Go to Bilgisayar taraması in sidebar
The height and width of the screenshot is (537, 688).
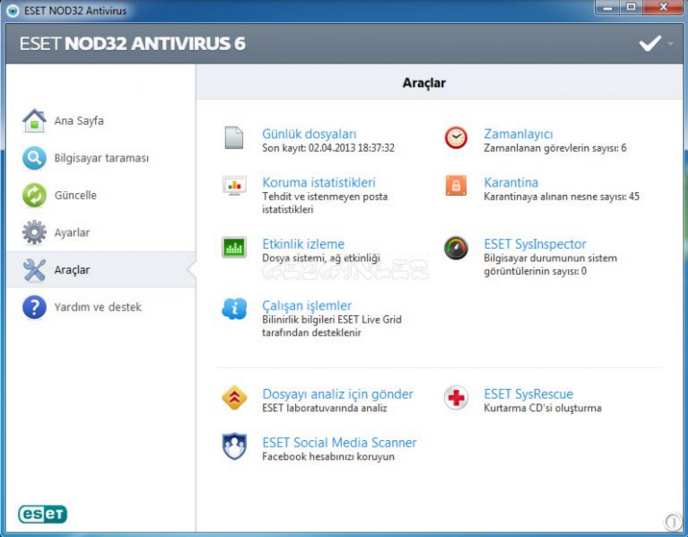(x=100, y=158)
